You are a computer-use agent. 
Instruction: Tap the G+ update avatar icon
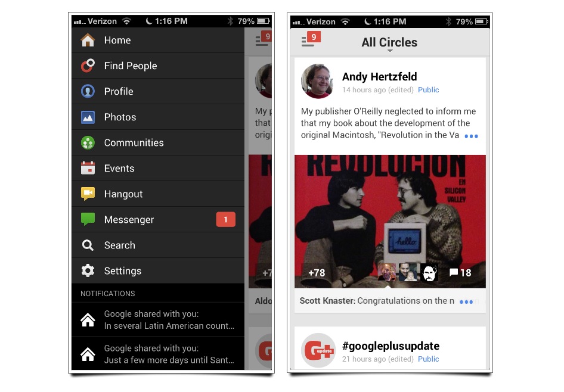318,350
